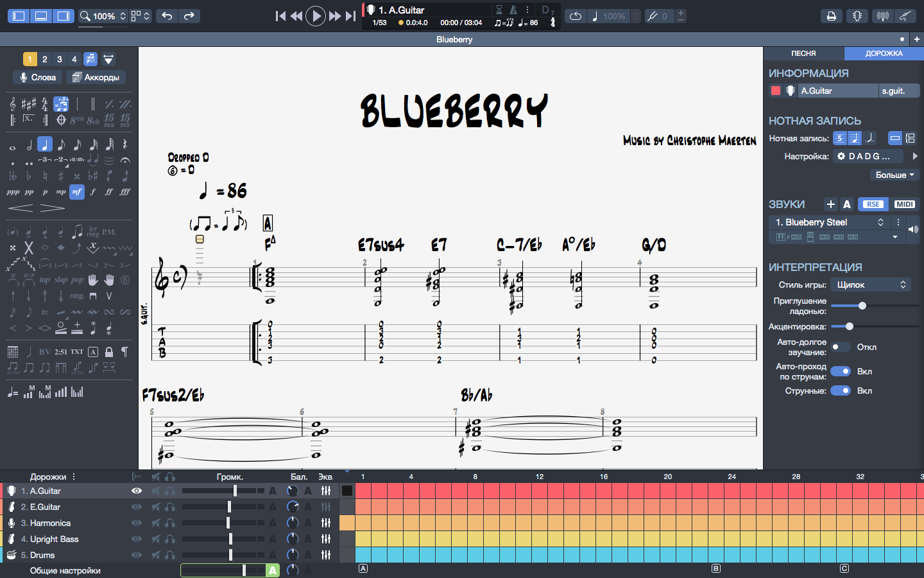
Task: Switch to the ДОРОЖКА tab
Action: pyautogui.click(x=884, y=53)
